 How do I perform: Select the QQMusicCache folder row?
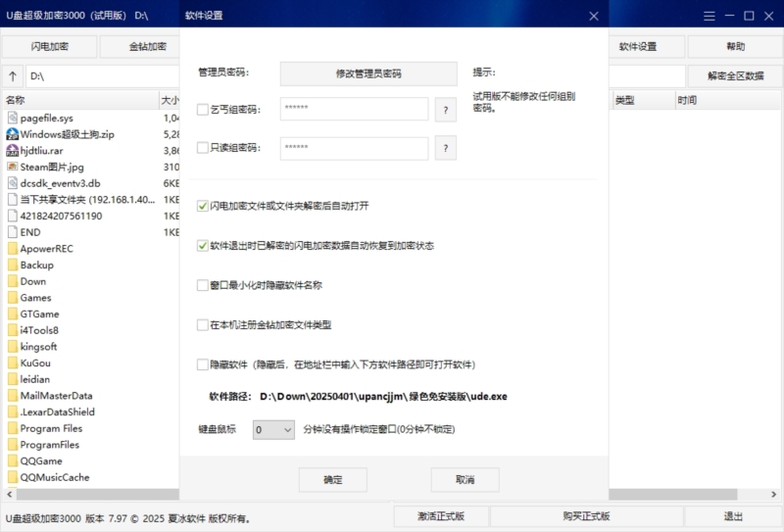pos(91,477)
